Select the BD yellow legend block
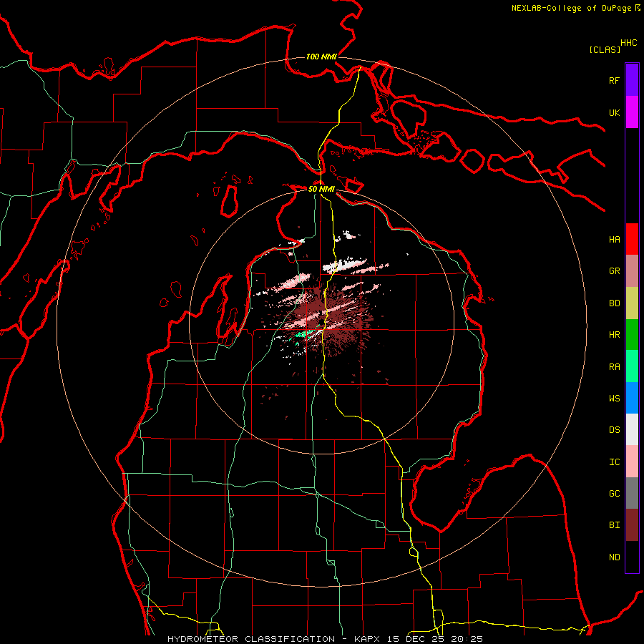Image resolution: width=644 pixels, height=644 pixels. tap(632, 303)
